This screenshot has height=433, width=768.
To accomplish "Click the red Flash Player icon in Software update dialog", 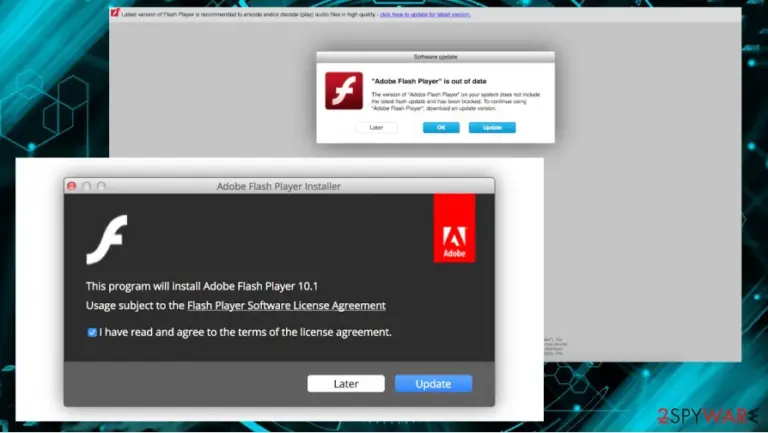I will [344, 91].
